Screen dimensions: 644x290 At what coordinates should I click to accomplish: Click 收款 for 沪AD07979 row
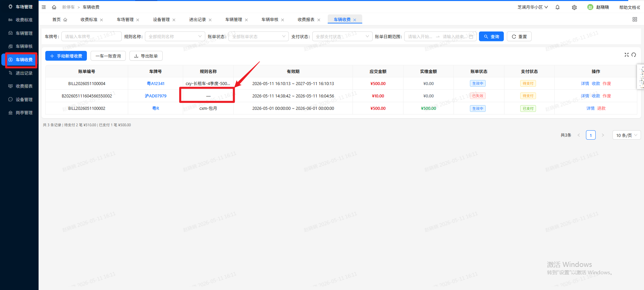(x=596, y=96)
